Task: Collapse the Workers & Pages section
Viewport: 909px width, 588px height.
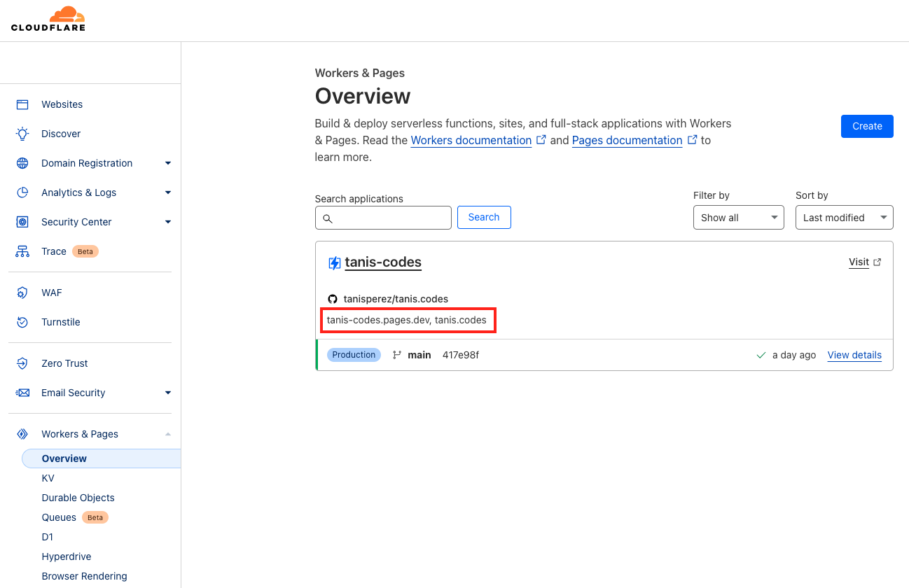Action: point(167,434)
